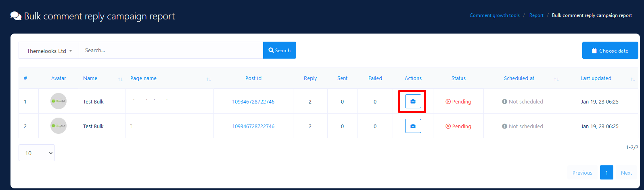The width and height of the screenshot is (644, 190).
Task: Sort table by Page name arrows
Action: [209, 79]
